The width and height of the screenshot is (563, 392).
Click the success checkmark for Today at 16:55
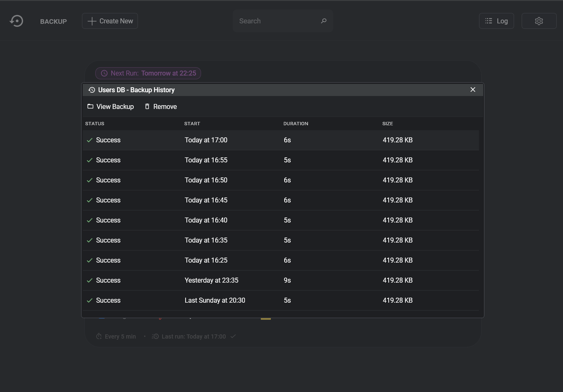(x=89, y=160)
